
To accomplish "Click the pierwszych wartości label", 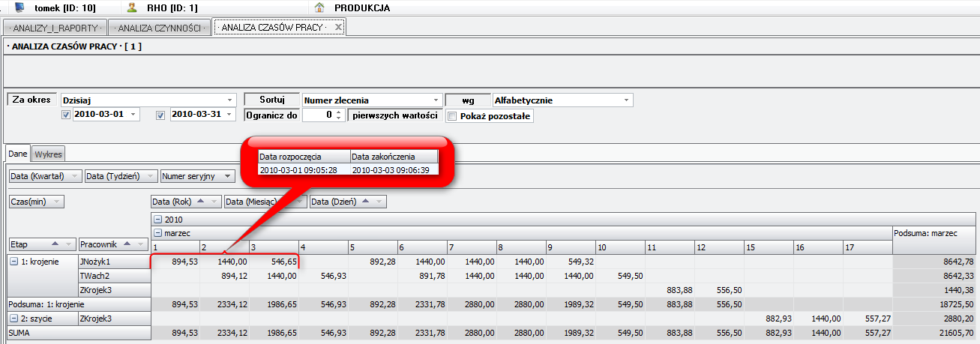I will click(394, 115).
